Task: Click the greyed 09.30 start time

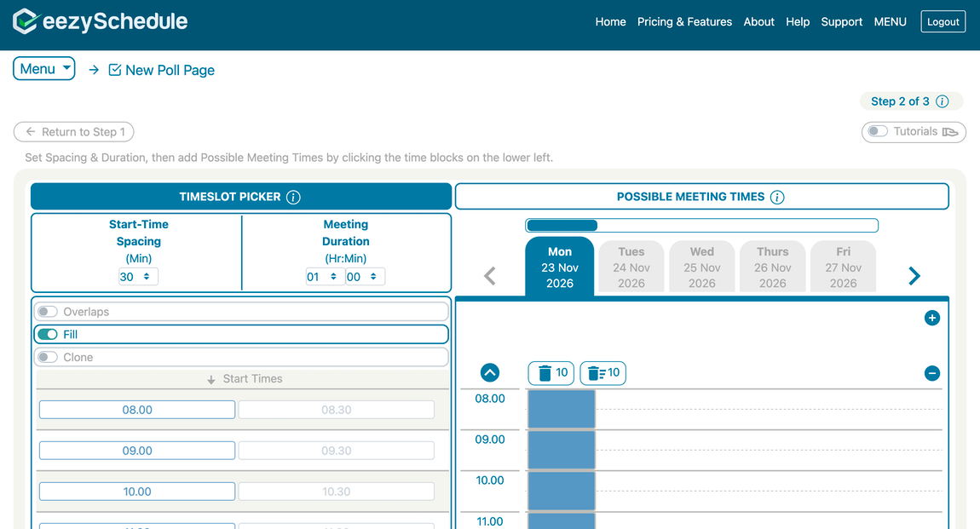Action: [x=337, y=451]
